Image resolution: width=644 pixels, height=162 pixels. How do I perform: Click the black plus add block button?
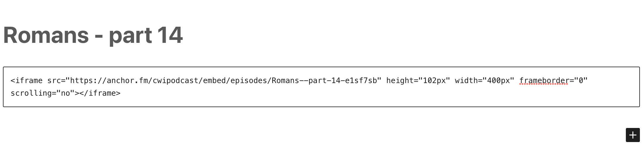tap(633, 135)
